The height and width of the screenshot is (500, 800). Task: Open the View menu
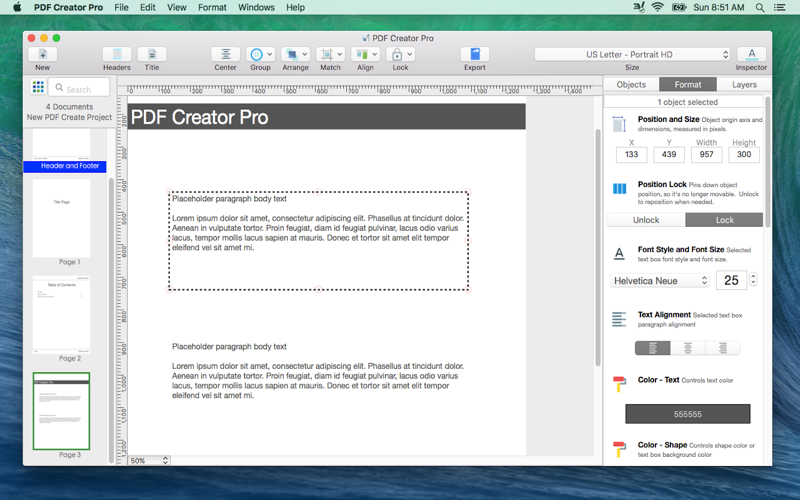point(177,7)
